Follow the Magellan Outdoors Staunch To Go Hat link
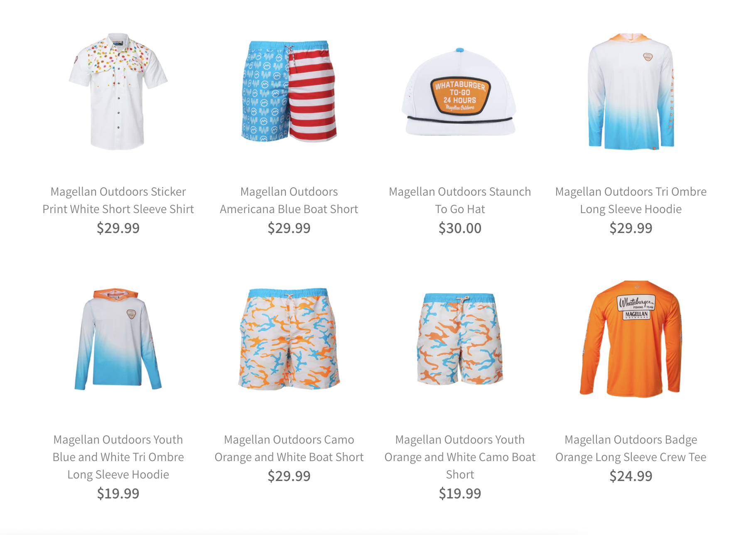This screenshot has width=756, height=535. coord(460,200)
